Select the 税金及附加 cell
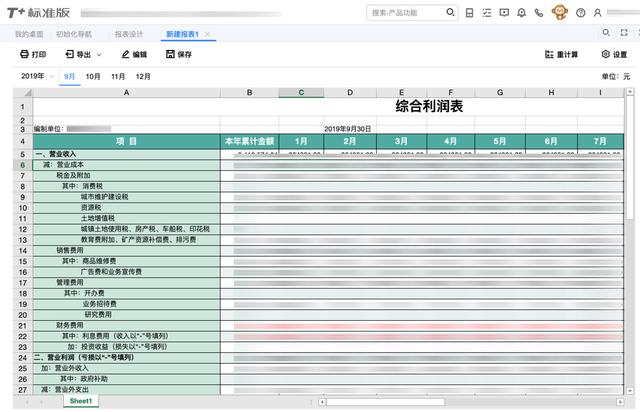This screenshot has width=640, height=412. [127, 176]
